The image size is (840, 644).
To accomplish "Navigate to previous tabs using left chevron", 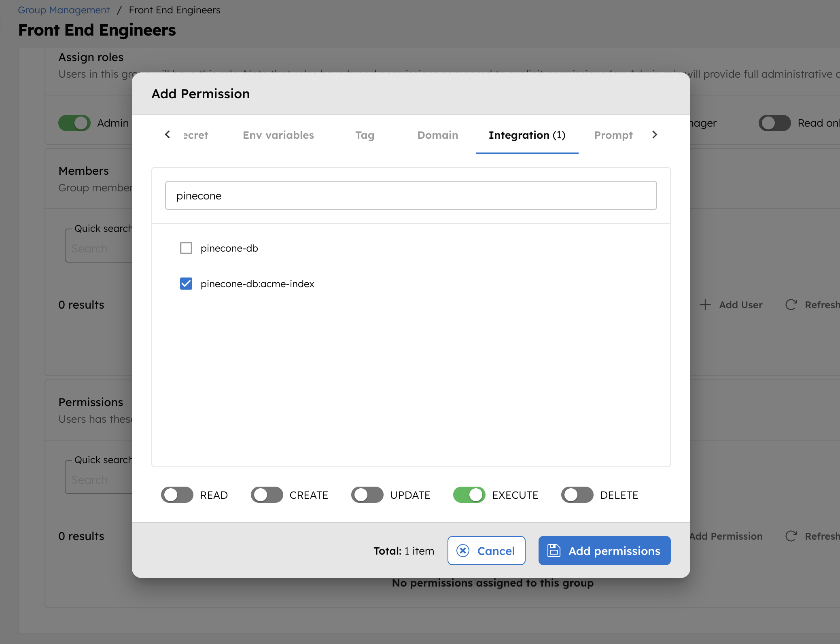I will point(168,135).
